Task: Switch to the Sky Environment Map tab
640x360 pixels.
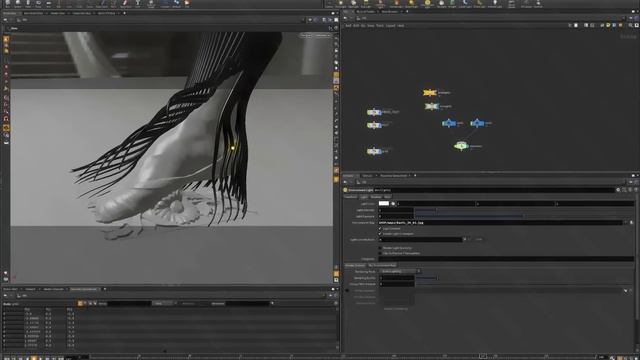Action: 382,265
